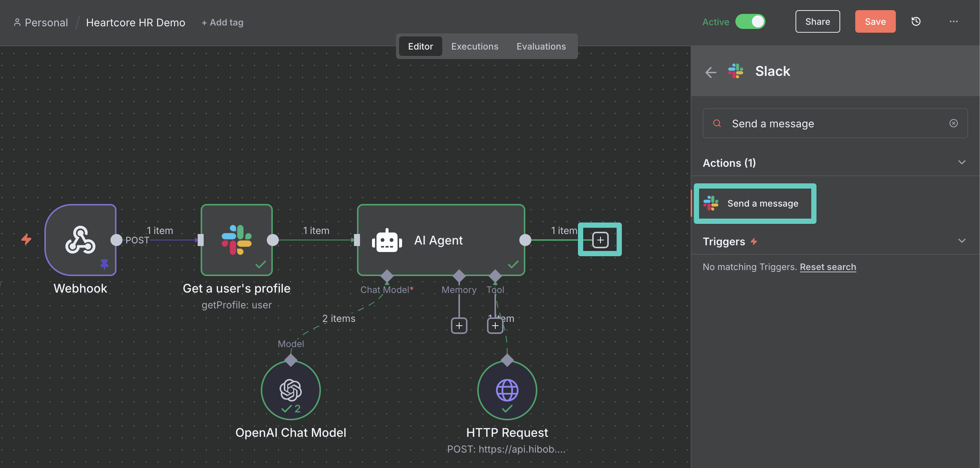Image resolution: width=980 pixels, height=468 pixels.
Task: Switch to the Evaluations tab
Action: (x=541, y=46)
